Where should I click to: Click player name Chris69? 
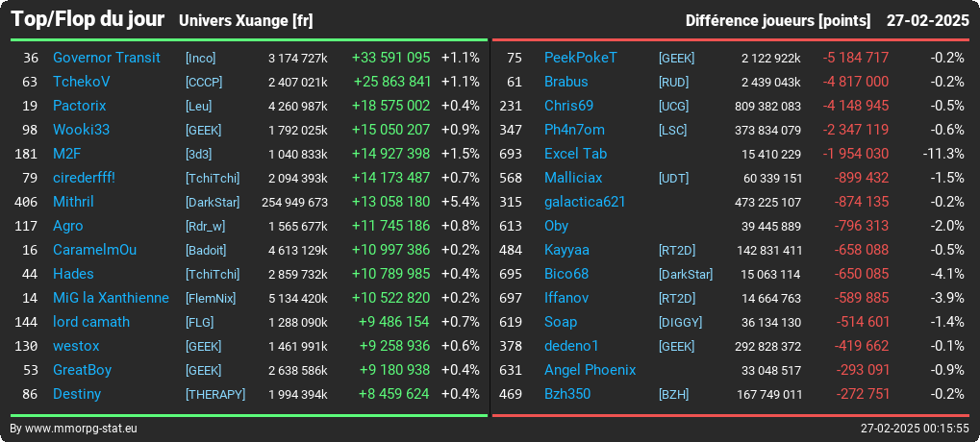tap(568, 106)
